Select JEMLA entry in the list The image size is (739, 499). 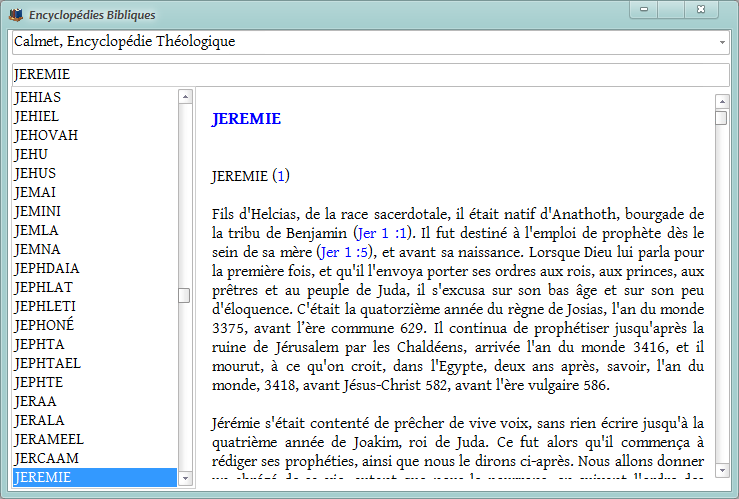coord(95,230)
